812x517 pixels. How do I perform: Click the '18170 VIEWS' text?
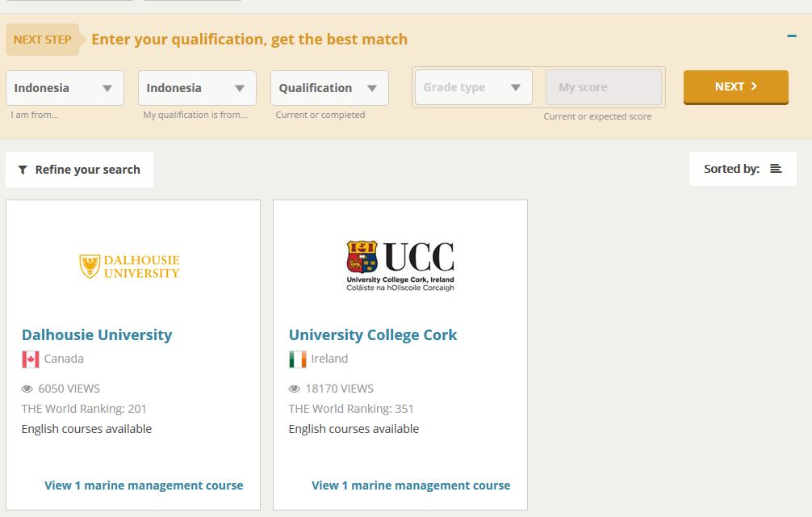[339, 389]
